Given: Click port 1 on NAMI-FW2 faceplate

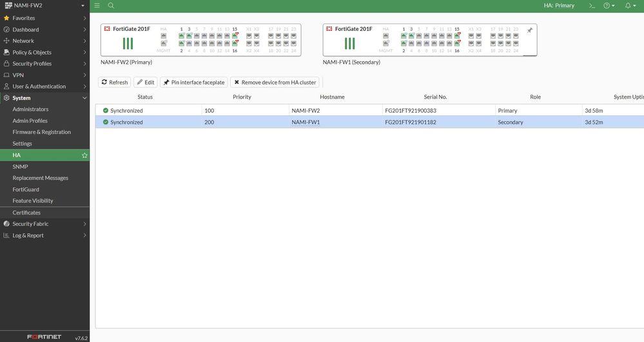Looking at the screenshot, I should [182, 36].
